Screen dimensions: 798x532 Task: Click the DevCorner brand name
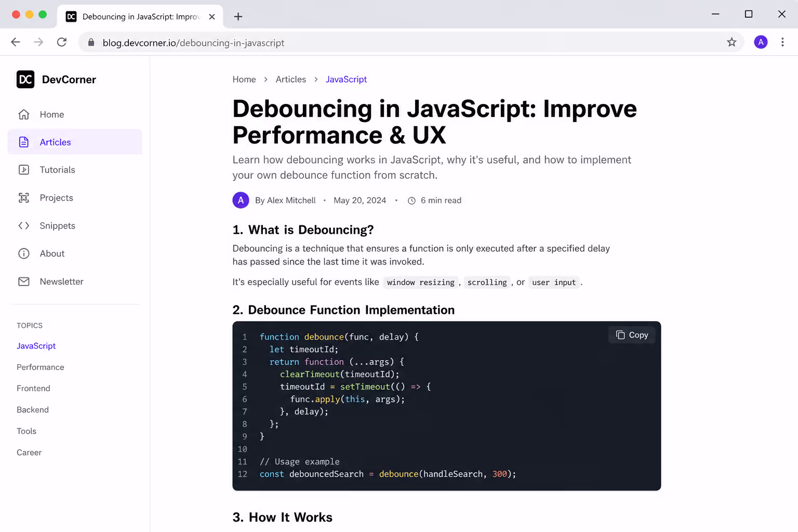tap(69, 79)
